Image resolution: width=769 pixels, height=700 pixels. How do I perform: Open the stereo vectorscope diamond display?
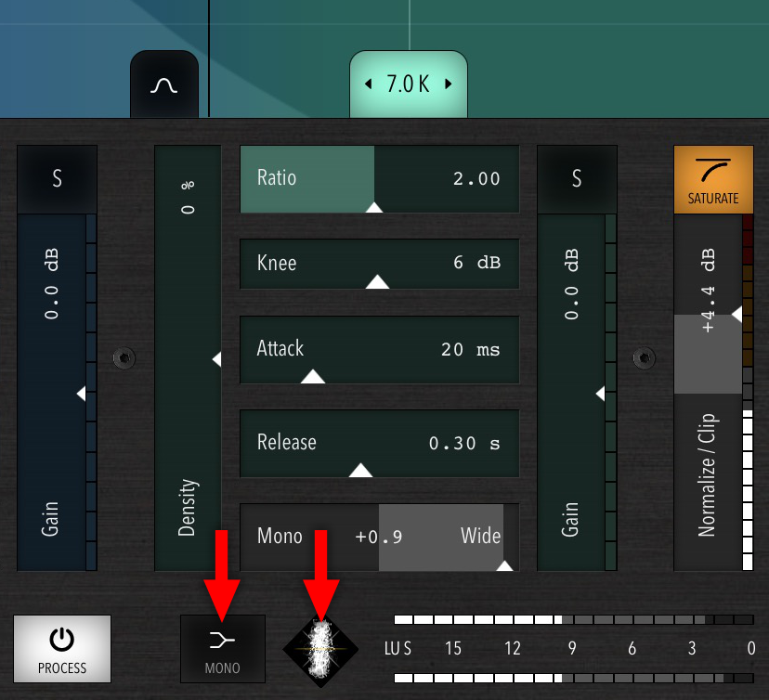pos(320,650)
